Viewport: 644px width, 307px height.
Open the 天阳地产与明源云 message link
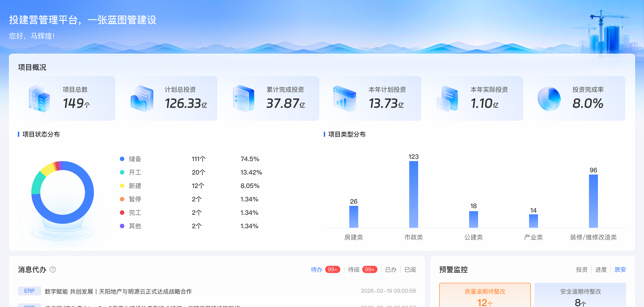click(x=118, y=292)
